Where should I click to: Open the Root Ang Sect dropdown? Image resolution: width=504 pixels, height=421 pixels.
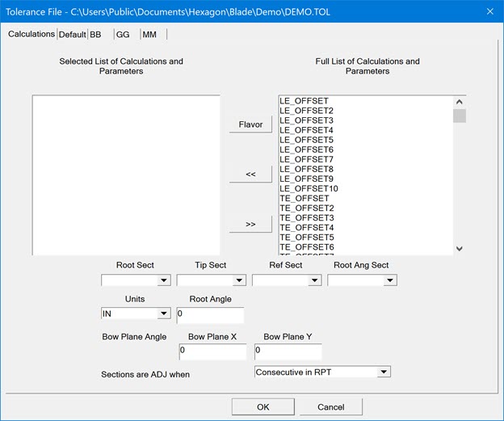(x=390, y=280)
